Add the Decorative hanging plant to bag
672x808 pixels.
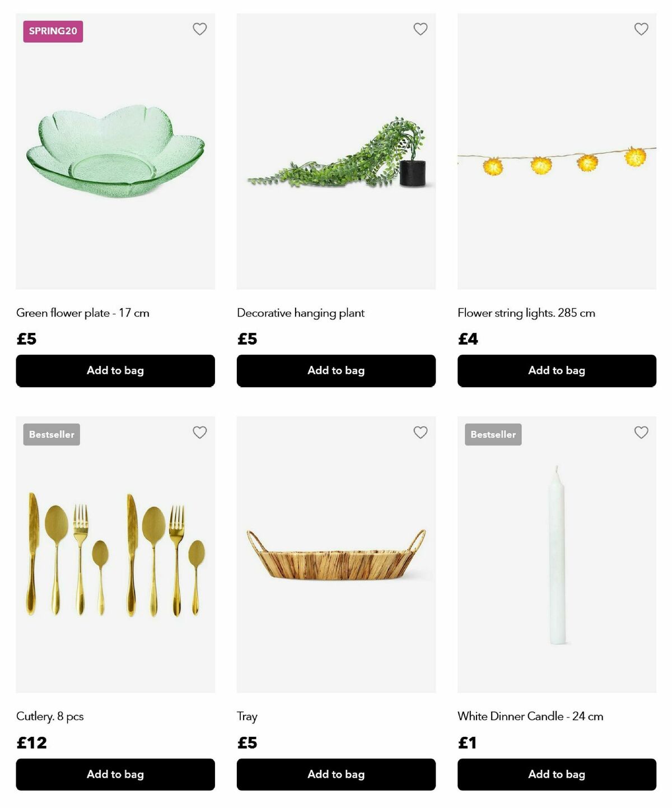[336, 370]
